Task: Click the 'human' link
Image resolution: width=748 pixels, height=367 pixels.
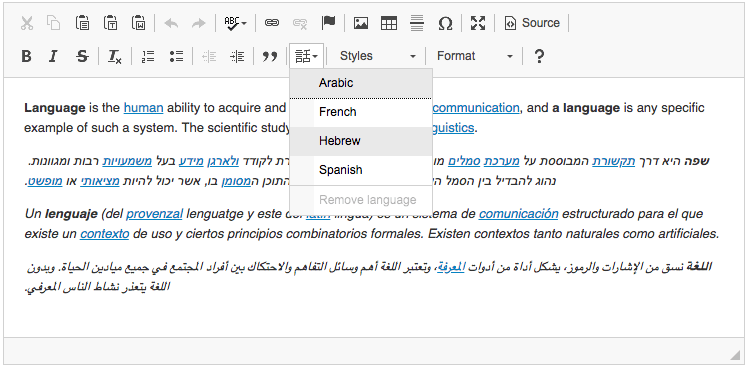Action: [144, 108]
